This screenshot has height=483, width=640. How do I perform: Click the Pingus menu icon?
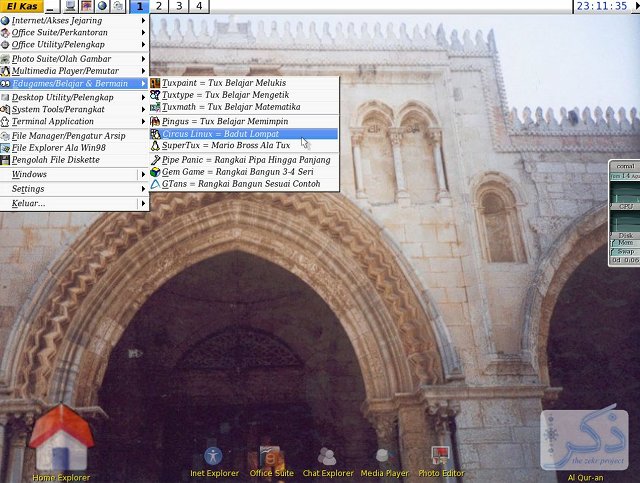pyautogui.click(x=155, y=122)
